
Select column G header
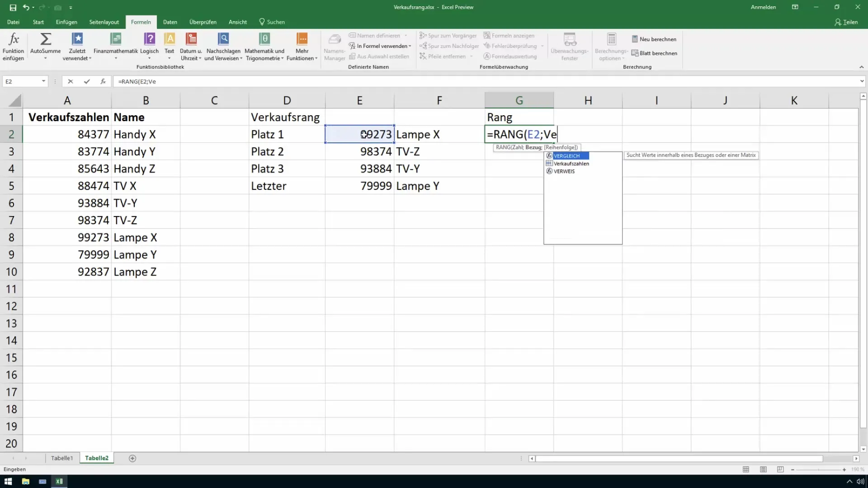point(519,100)
